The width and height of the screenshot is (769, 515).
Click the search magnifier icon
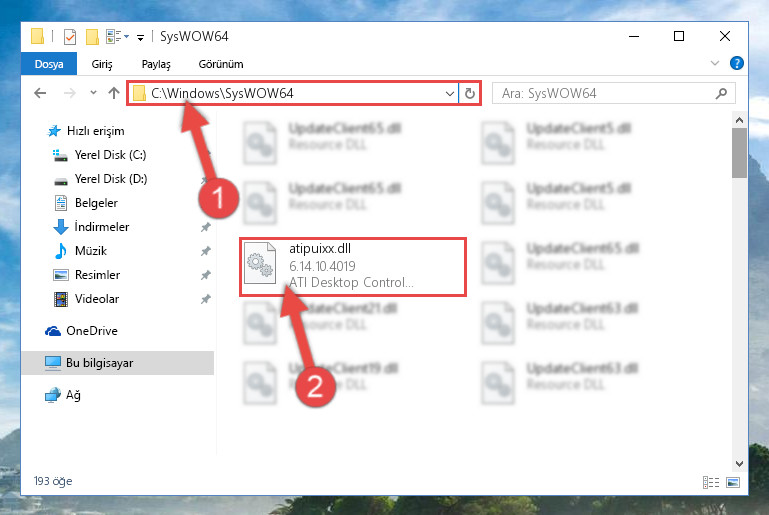pyautogui.click(x=721, y=93)
